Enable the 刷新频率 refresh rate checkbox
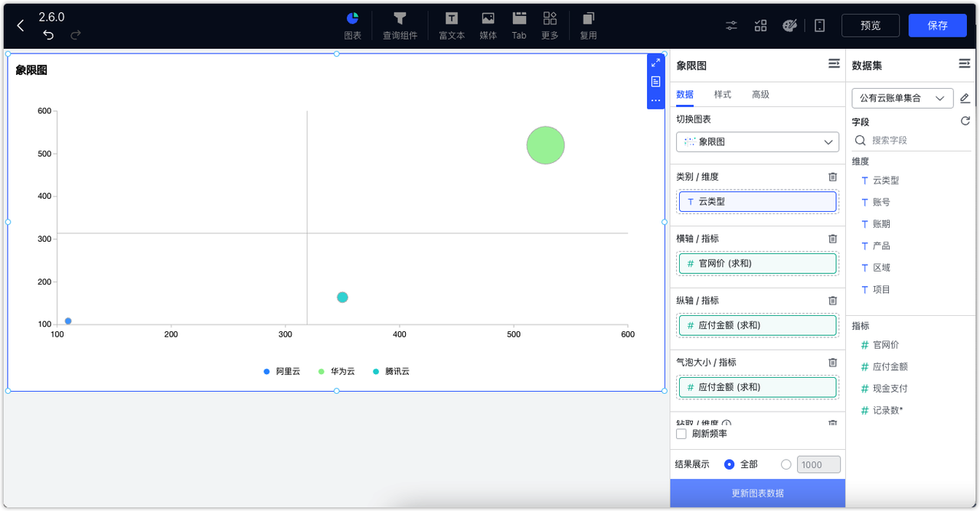Image resolution: width=980 pixels, height=511 pixels. (681, 434)
